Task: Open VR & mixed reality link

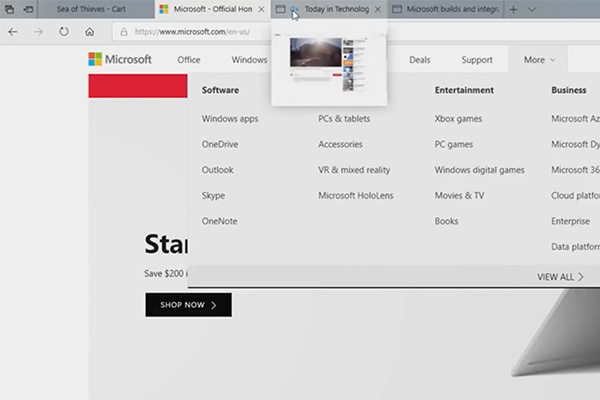Action: [x=354, y=170]
